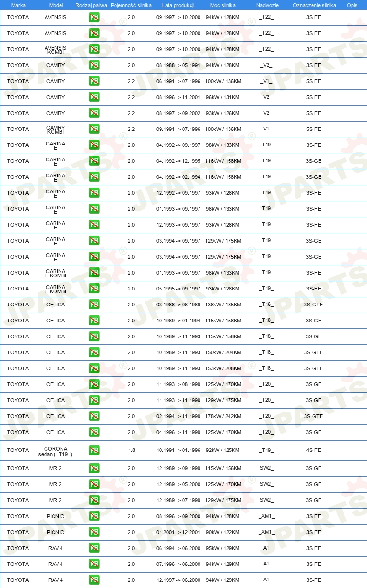Click the 12.1989 -> 07.1999 production years
This screenshot has width=367, height=588.
[178, 500]
